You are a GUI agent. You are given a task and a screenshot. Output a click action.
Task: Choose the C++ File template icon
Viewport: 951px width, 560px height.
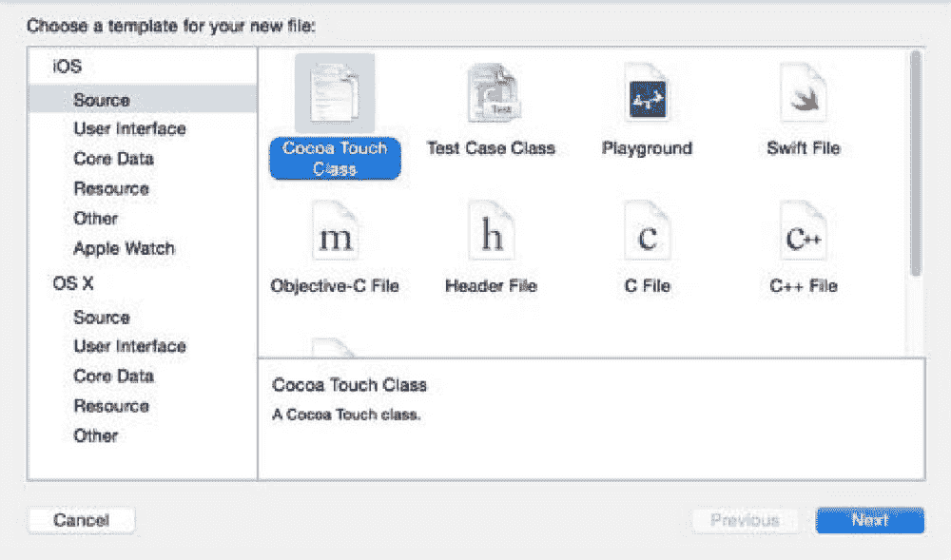[803, 234]
